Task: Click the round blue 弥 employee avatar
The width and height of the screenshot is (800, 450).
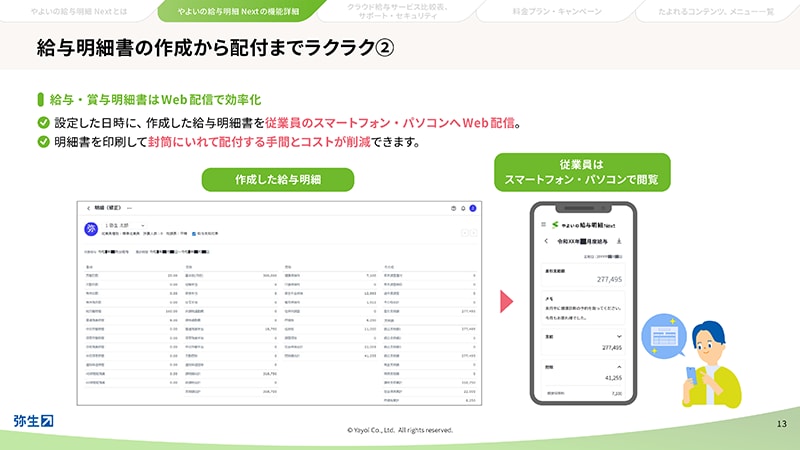Action: (91, 229)
